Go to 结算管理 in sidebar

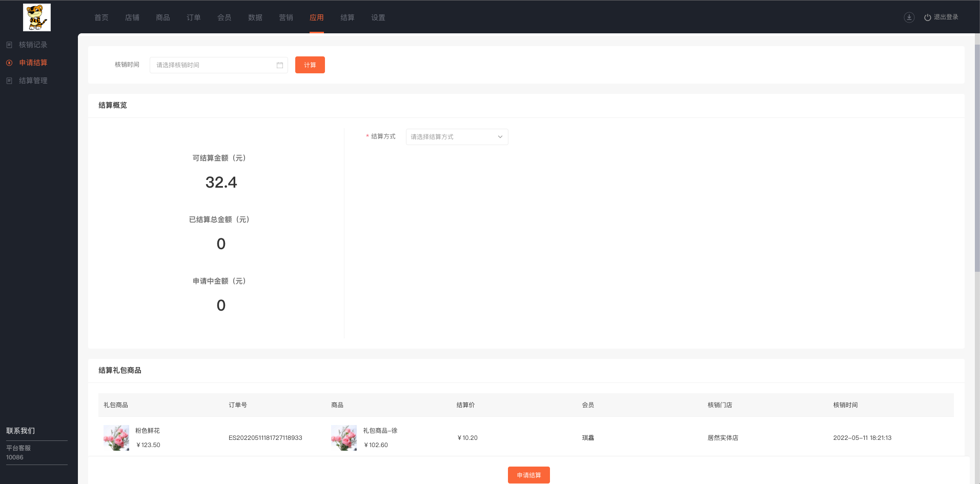tap(33, 80)
